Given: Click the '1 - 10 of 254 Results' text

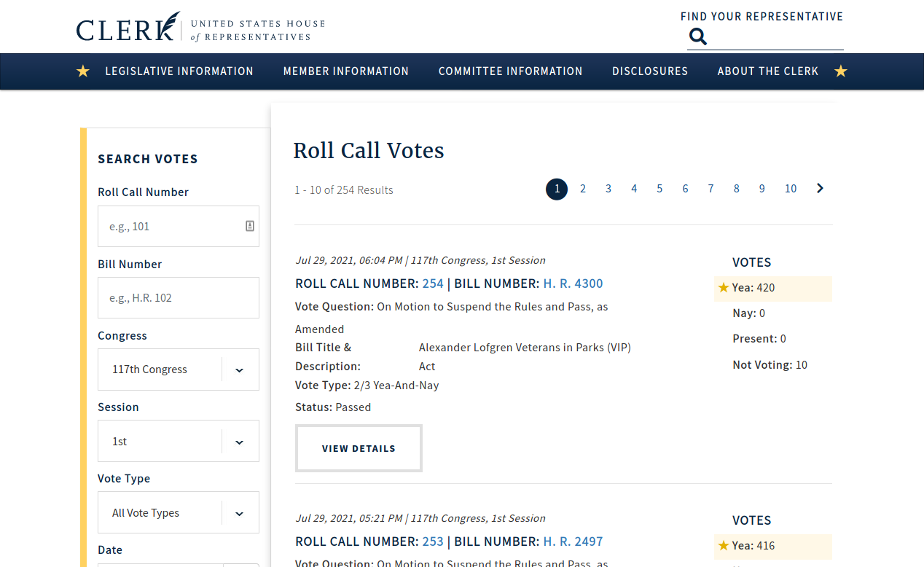Looking at the screenshot, I should [x=344, y=190].
